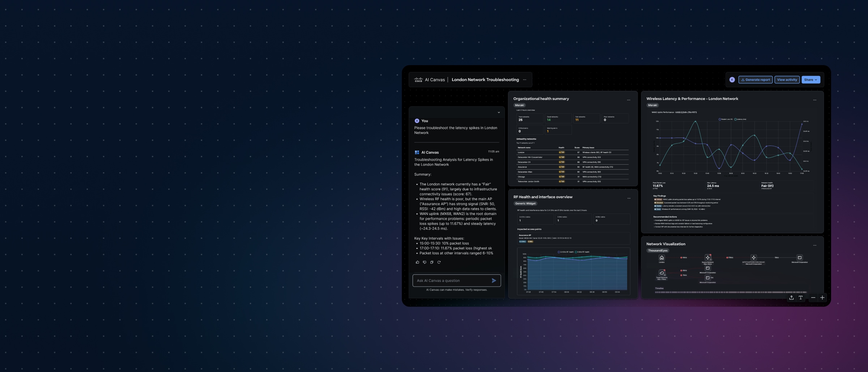Send a question using the paper plane icon
The width and height of the screenshot is (868, 372).
pos(493,280)
